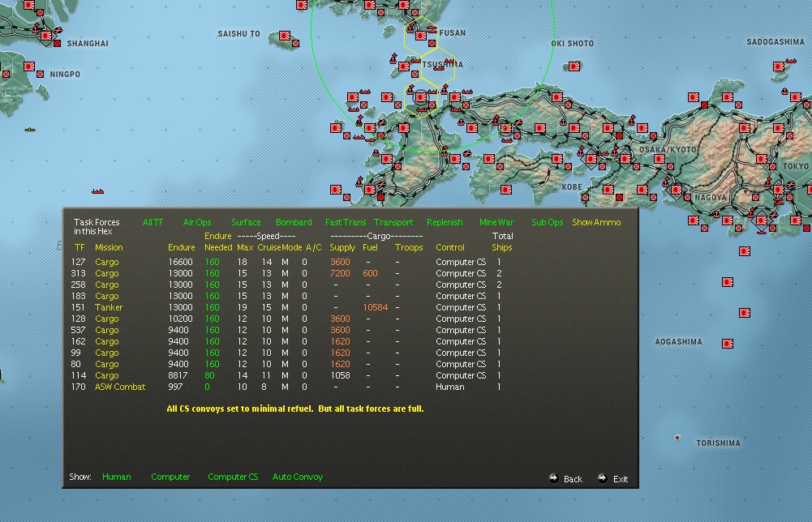Open task force 162 Cargo mission
Screen dimensions: 812x522
coord(107,341)
